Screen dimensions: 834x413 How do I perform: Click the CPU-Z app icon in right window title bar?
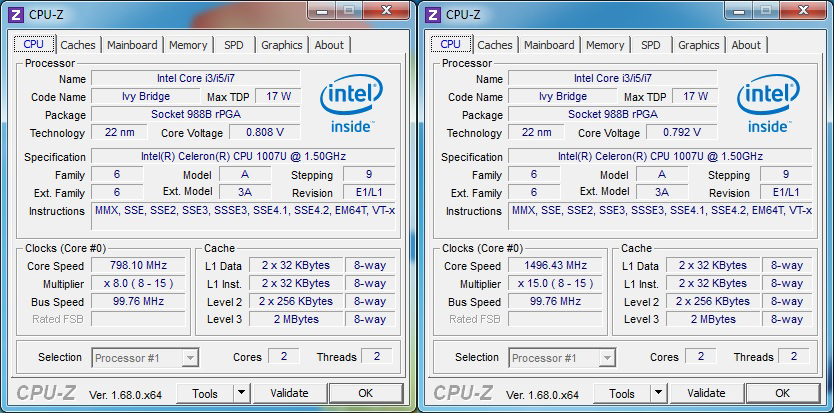434,14
